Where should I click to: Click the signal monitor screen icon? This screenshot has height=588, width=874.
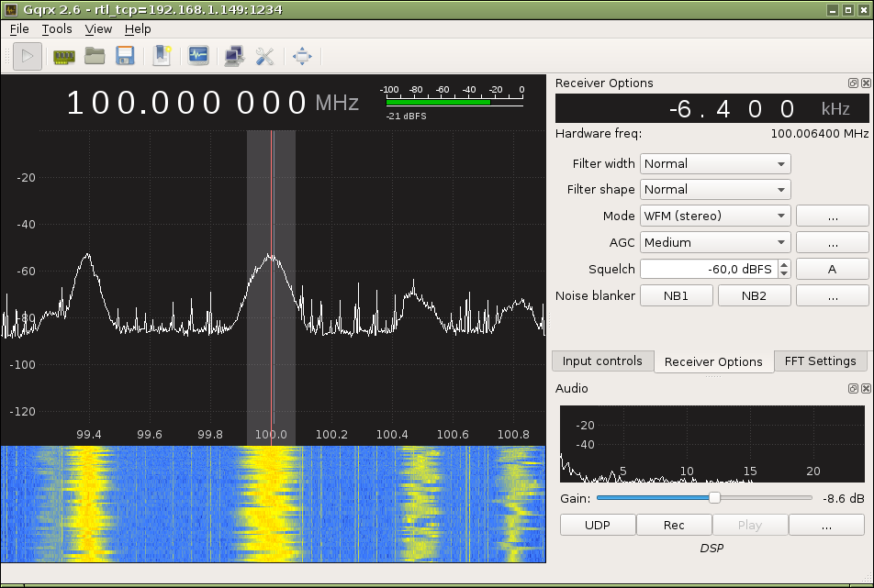[x=198, y=56]
